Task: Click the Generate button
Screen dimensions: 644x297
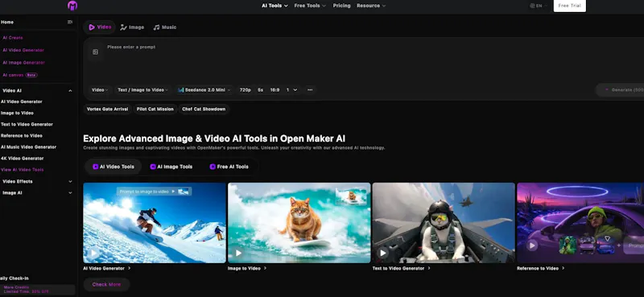Action: pos(620,90)
